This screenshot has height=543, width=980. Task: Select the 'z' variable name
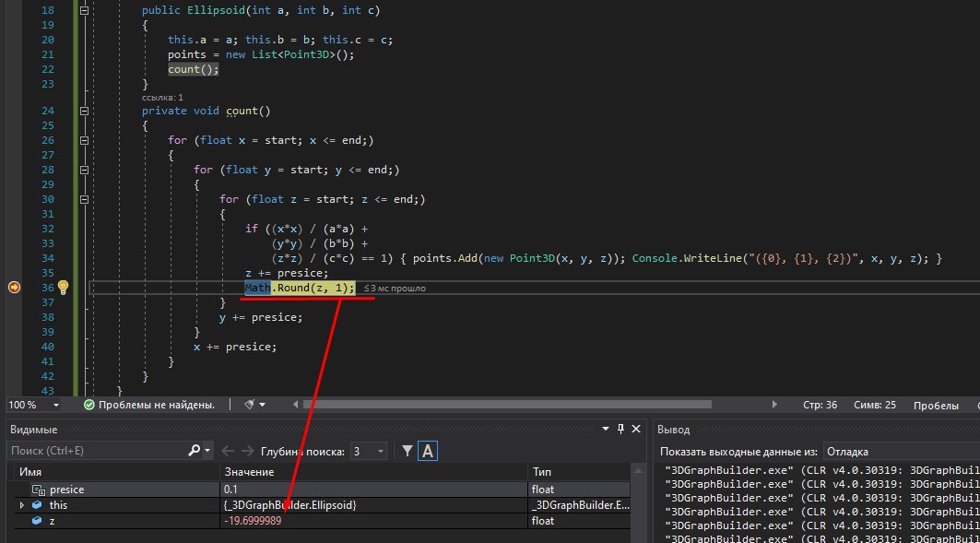[52, 521]
